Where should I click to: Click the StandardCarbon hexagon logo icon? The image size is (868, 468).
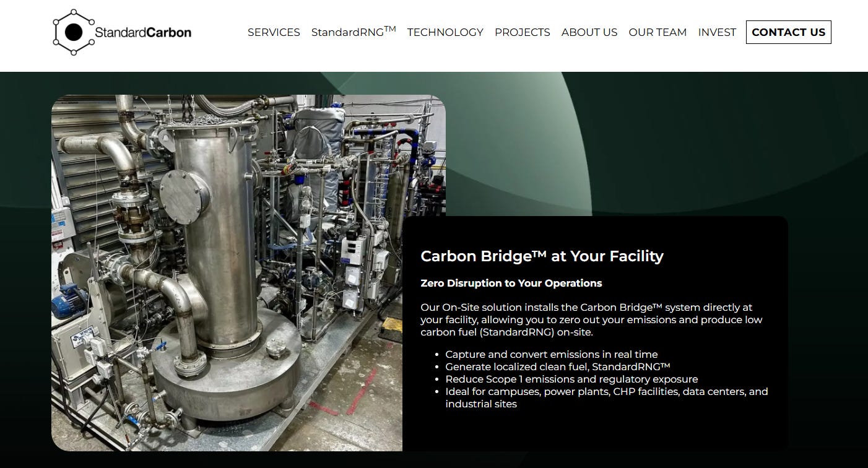(74, 32)
